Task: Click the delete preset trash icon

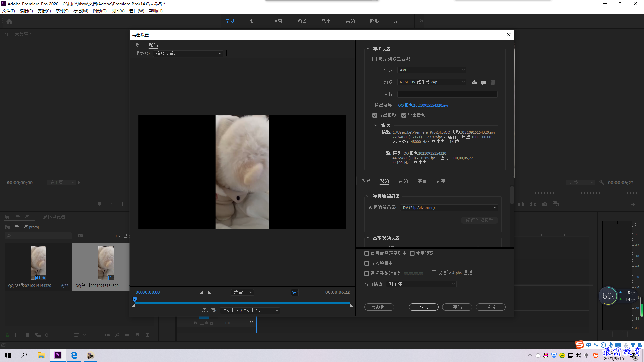Action: pos(493,82)
